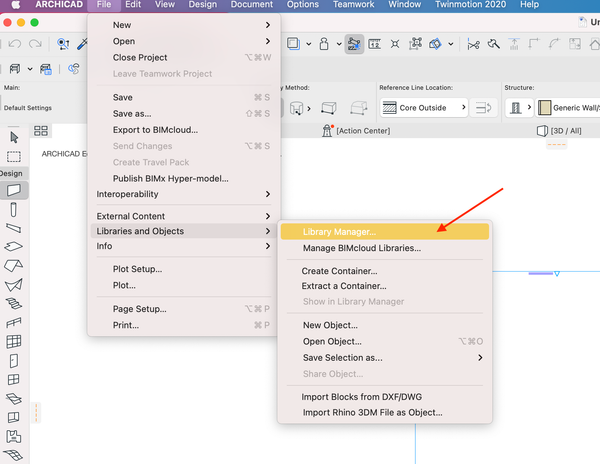Open the Help menu
The height and width of the screenshot is (464, 600).
point(529,5)
